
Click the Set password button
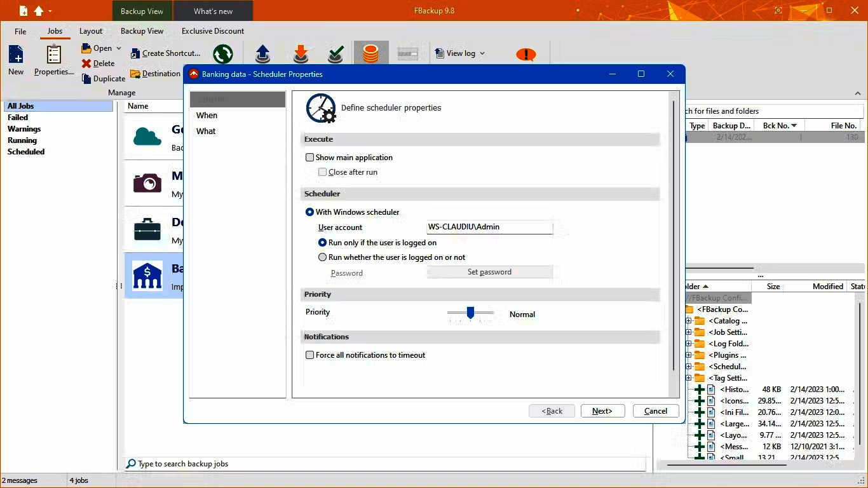coord(489,272)
